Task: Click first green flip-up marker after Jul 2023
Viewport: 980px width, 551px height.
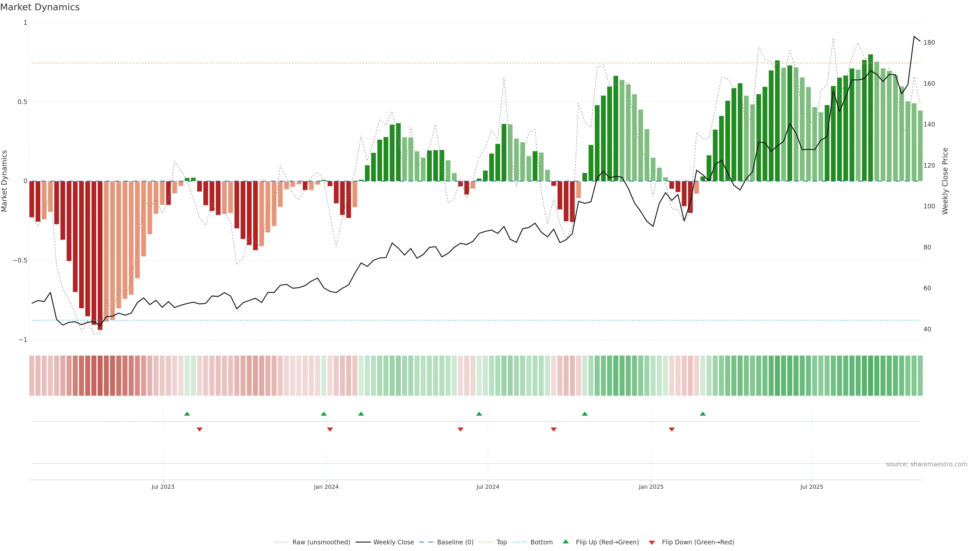Action: [x=187, y=414]
